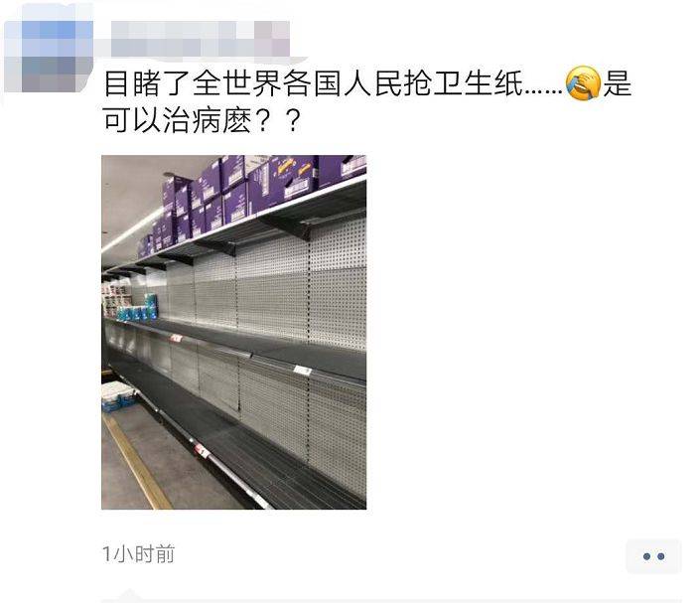
Task: Click the text line 可以治病麽??
Action: coord(202,120)
